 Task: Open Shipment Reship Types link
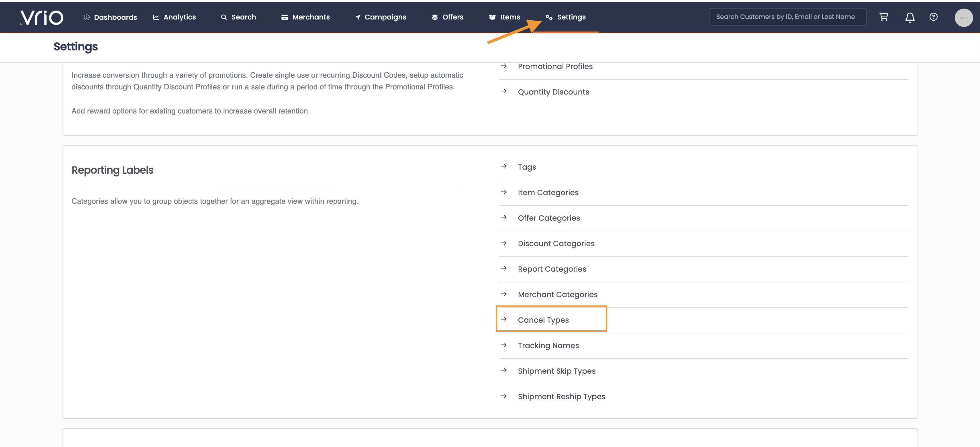[x=561, y=396]
